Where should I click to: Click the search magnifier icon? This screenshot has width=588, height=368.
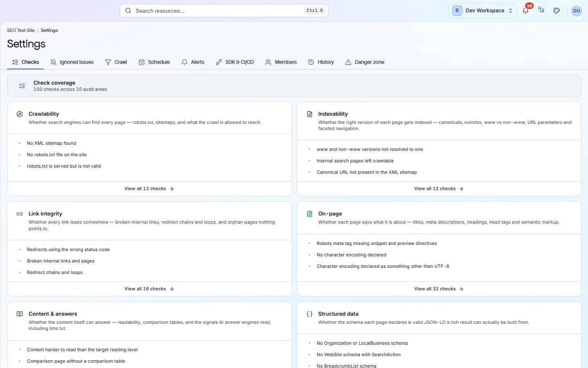128,11
